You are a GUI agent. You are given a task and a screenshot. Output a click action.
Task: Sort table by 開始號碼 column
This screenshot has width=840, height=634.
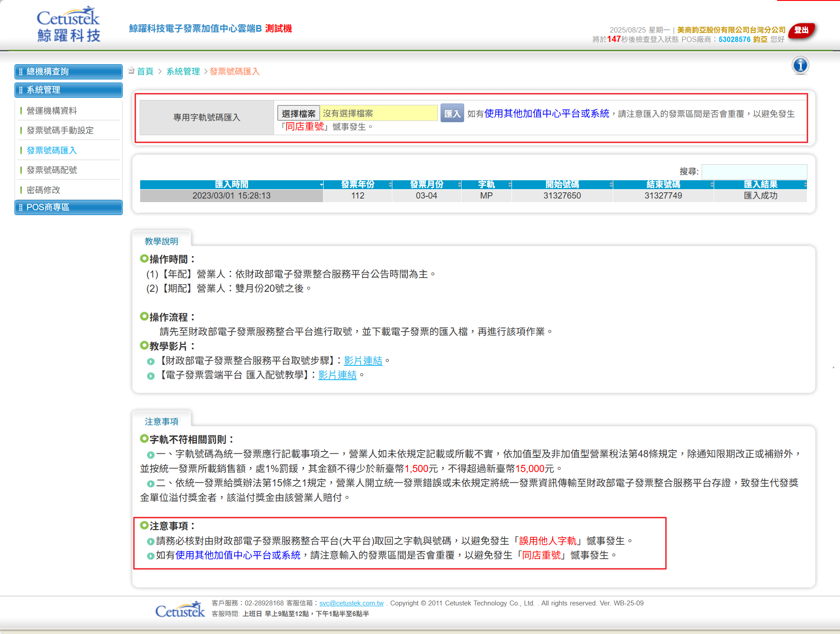[x=562, y=185]
